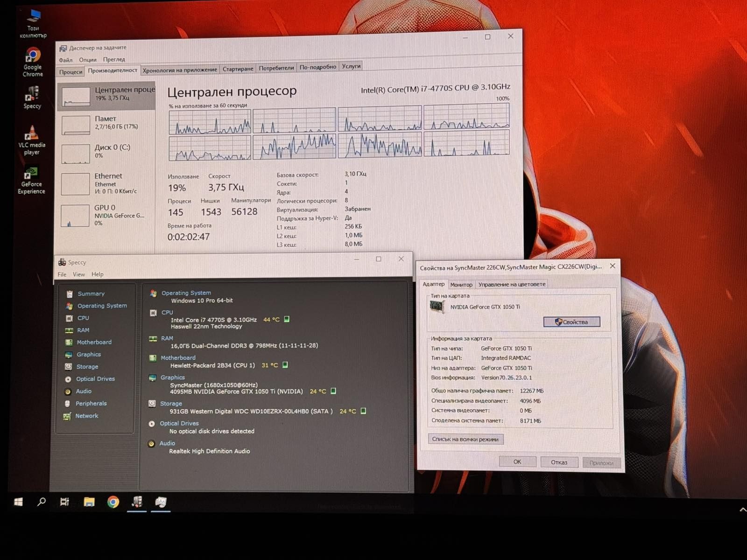
Task: Click OK in adapter properties dialog
Action: coord(517,462)
